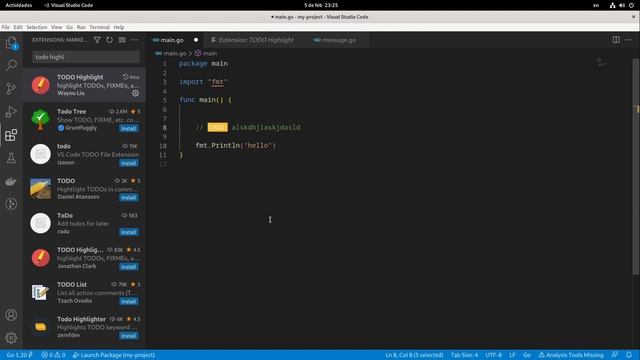This screenshot has width=640, height=360.
Task: Open the system power menu icon
Action: tap(631, 5)
